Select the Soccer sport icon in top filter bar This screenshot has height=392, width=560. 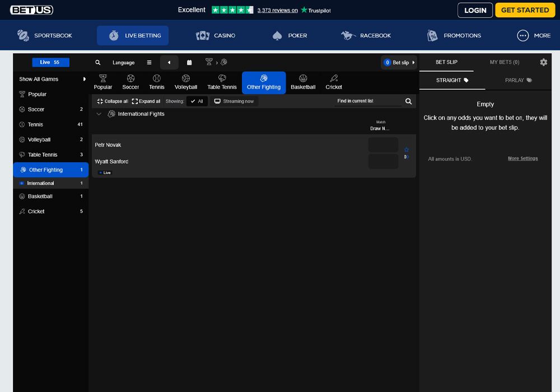point(130,79)
